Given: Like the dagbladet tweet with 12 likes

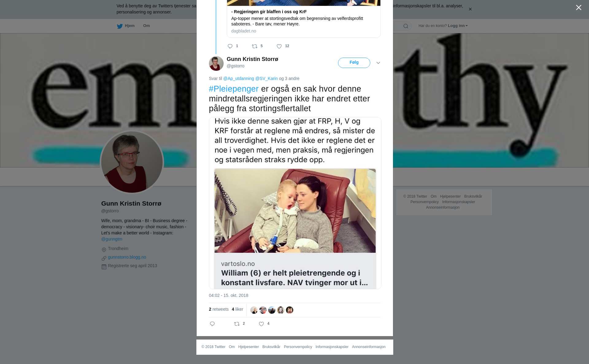Looking at the screenshot, I should 279,46.
